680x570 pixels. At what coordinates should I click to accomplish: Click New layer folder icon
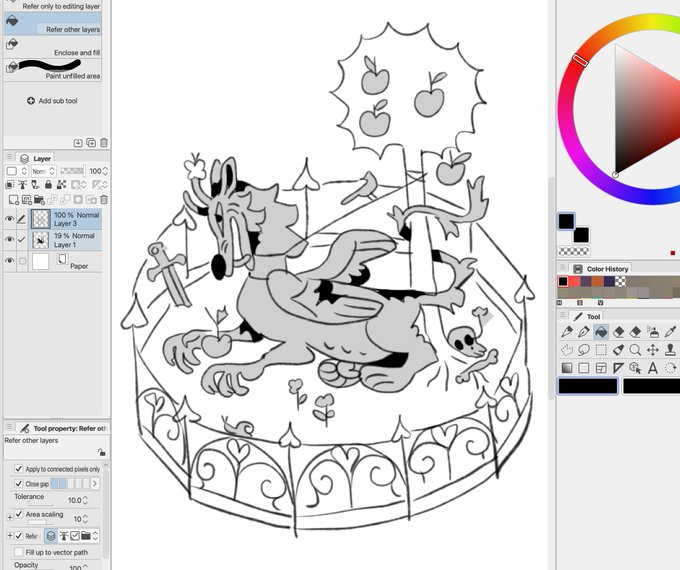(39, 200)
